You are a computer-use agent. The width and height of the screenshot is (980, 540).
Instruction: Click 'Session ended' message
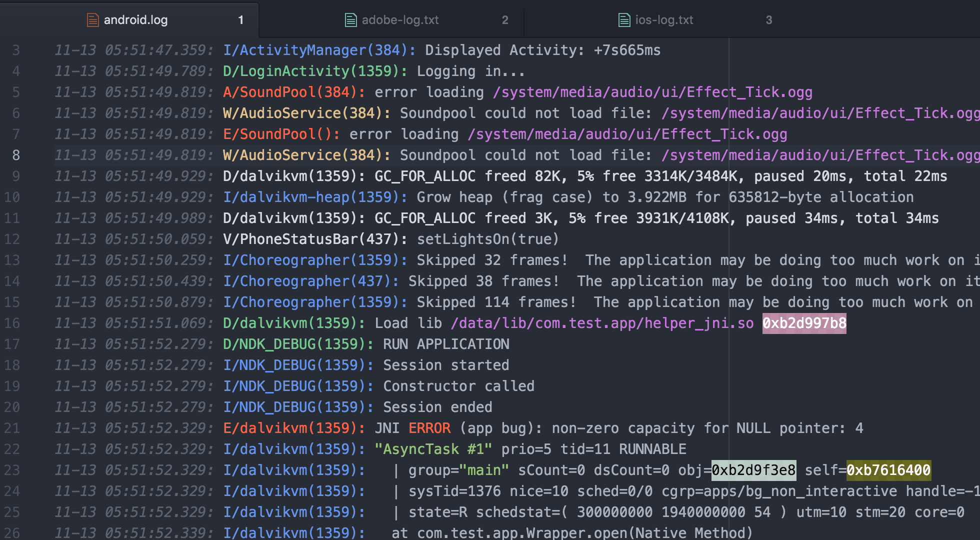pos(437,407)
